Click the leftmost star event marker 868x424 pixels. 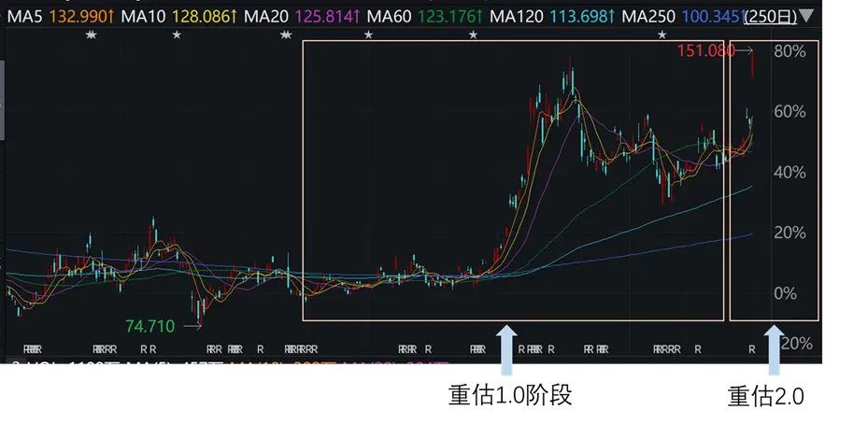point(91,35)
